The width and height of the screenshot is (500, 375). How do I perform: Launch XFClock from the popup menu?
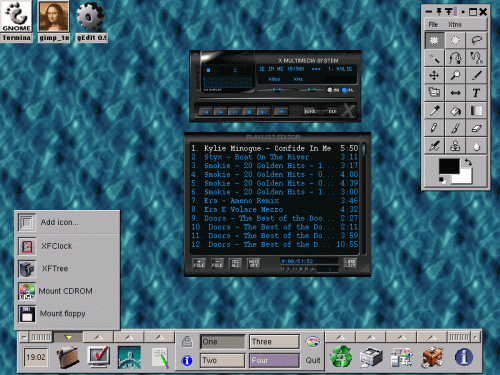pyautogui.click(x=68, y=246)
